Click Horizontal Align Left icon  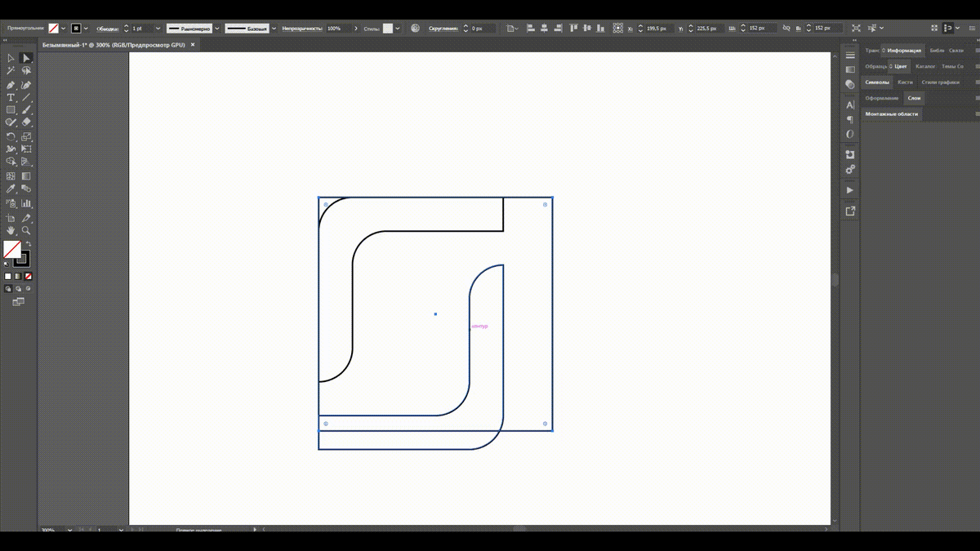click(x=531, y=28)
